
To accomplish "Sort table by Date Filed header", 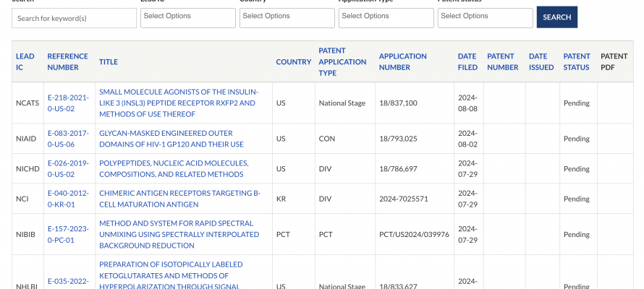I will (467, 62).
